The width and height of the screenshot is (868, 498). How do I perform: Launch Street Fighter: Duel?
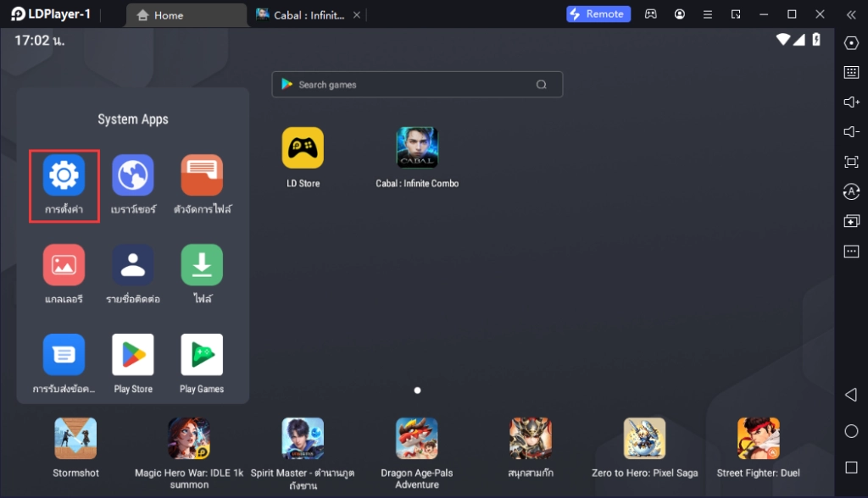tap(759, 438)
